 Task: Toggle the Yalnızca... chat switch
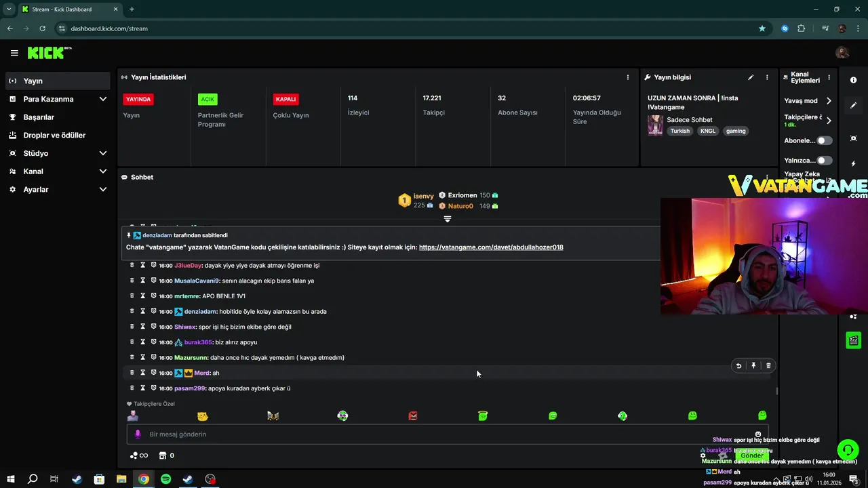[825, 161]
